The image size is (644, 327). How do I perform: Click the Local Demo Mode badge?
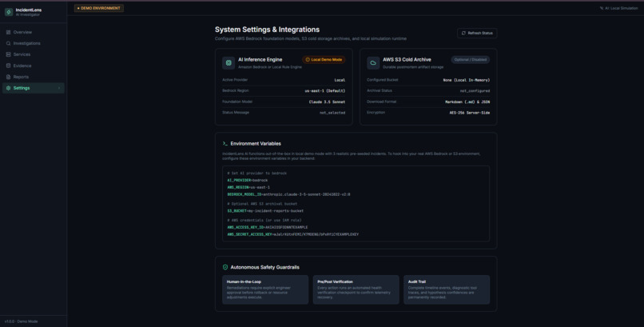[x=324, y=60]
